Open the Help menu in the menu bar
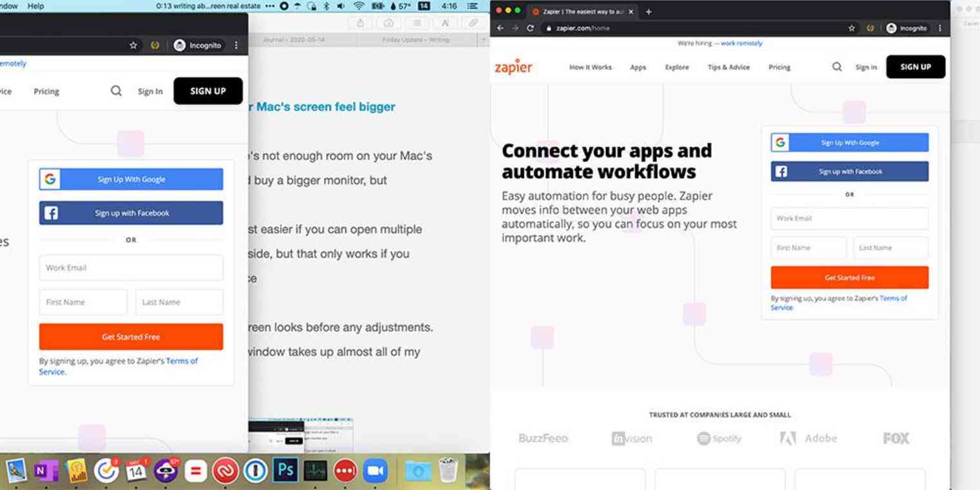980x490 pixels. [x=35, y=6]
